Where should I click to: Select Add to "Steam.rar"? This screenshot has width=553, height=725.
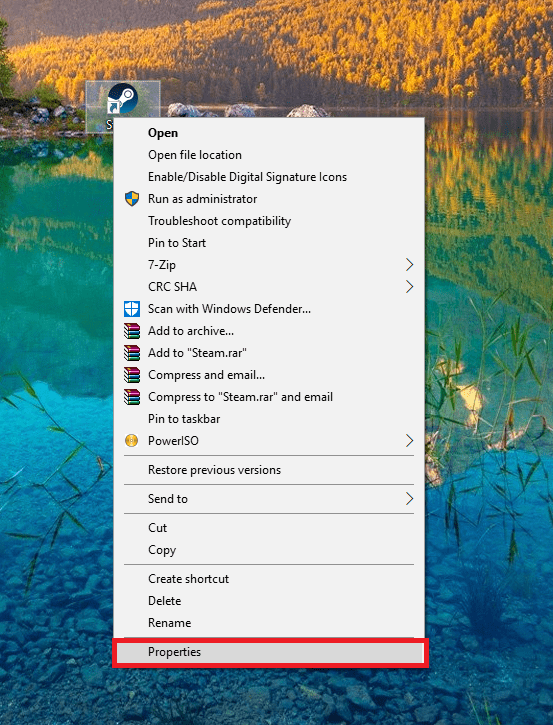(x=269, y=353)
